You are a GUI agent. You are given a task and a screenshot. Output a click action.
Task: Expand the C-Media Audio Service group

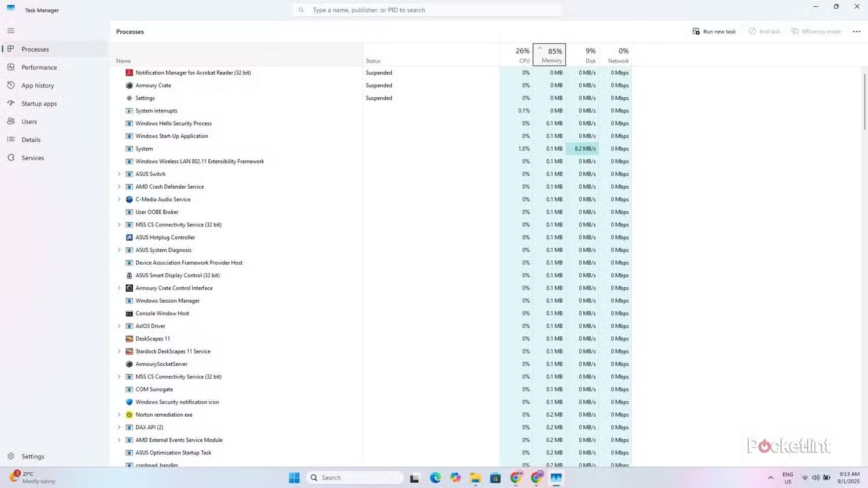119,200
